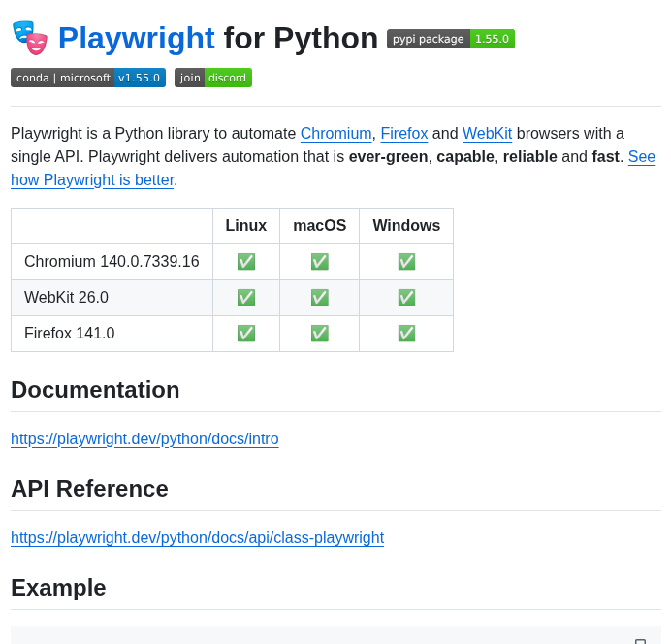Select the 'Chromium 140.0.7339.16' table cell
This screenshot has width=671, height=644.
coord(112,262)
